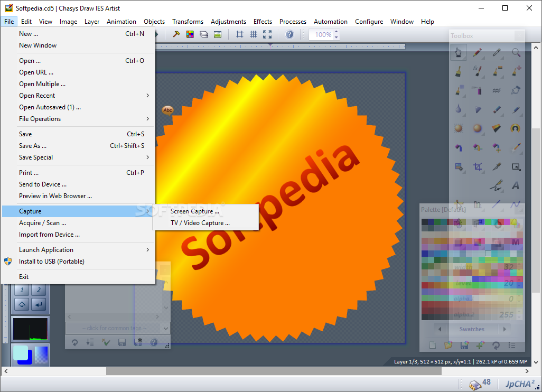Add color with plus icon in Palette panel
542x392 pixels.
pos(480,345)
